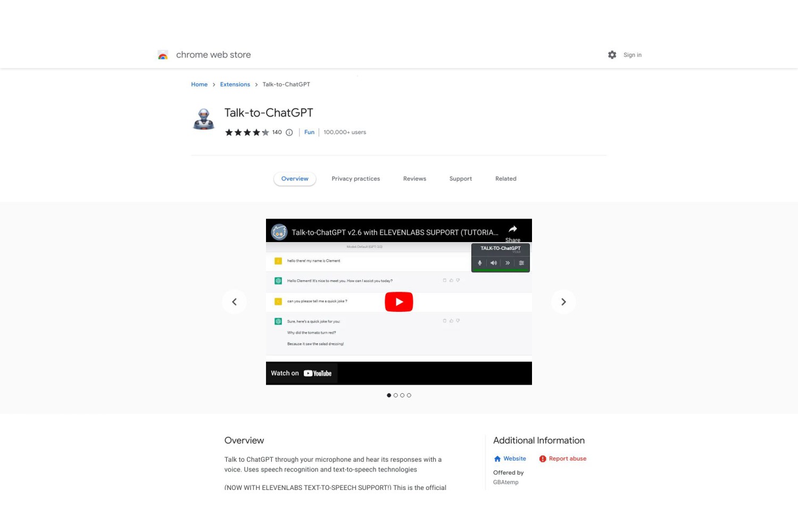The width and height of the screenshot is (798, 532).
Task: Click the speaker icon in TALK-TO-ChatGPT panel
Action: pos(494,263)
